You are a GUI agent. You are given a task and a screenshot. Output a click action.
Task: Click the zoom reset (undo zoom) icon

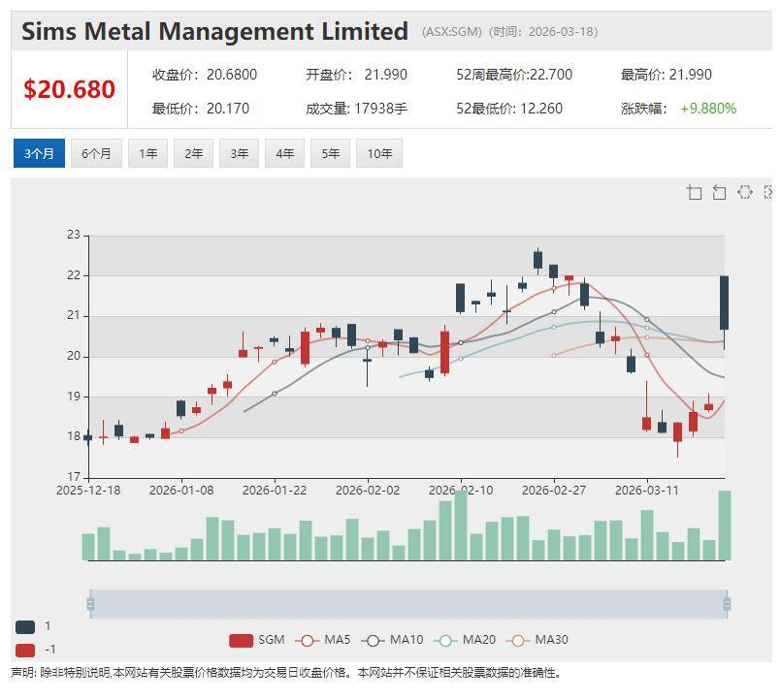click(719, 192)
